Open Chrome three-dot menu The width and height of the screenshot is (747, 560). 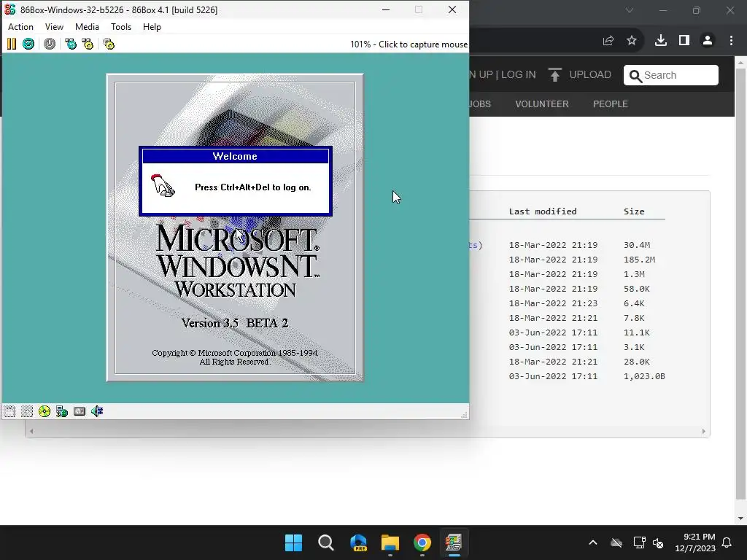(x=731, y=41)
